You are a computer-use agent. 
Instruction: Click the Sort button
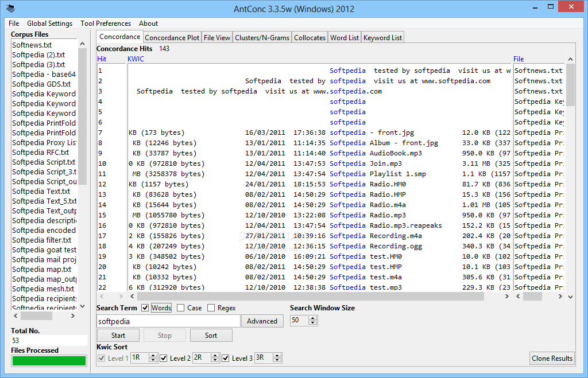[211, 336]
